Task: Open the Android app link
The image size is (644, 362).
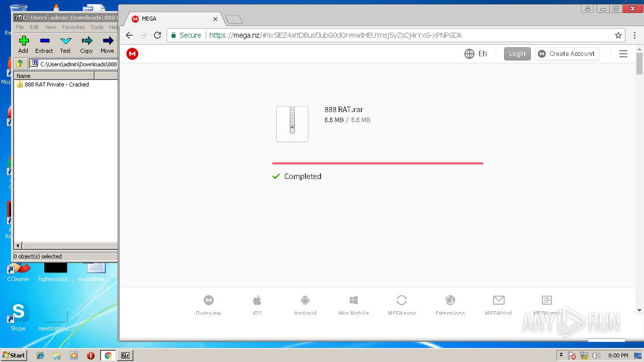Action: point(305,305)
